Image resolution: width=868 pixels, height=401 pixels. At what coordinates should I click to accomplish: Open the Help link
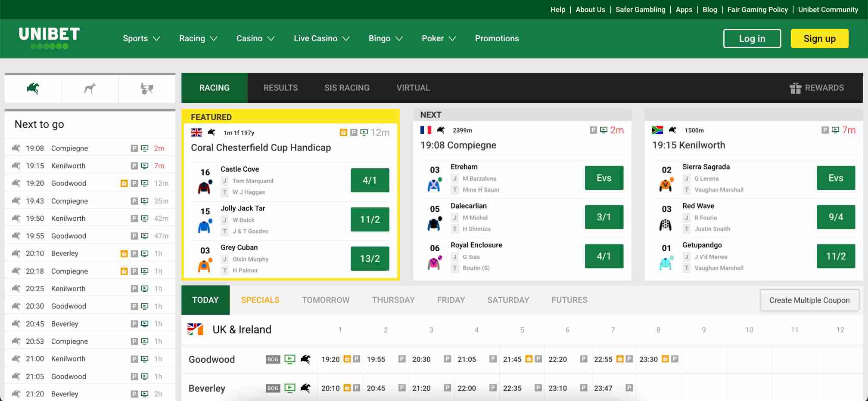558,9
